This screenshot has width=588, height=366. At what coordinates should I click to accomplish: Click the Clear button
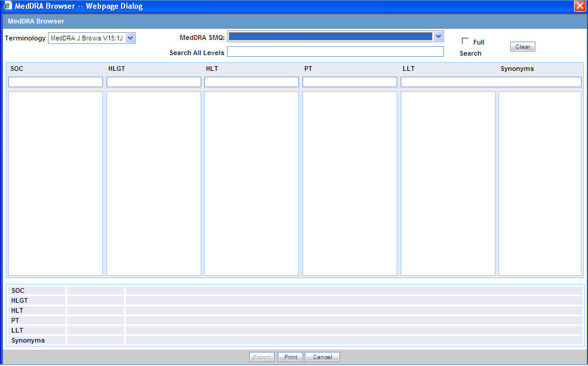click(x=522, y=46)
